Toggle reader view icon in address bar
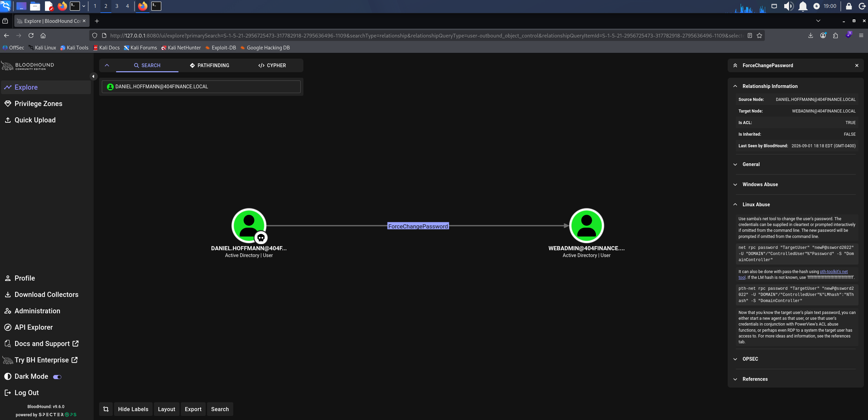Viewport: 868px width, 420px height. coord(749,35)
